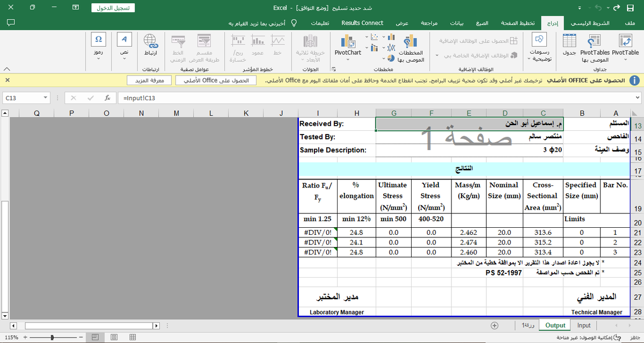Select column header G
The width and height of the screenshot is (644, 343).
394,113
